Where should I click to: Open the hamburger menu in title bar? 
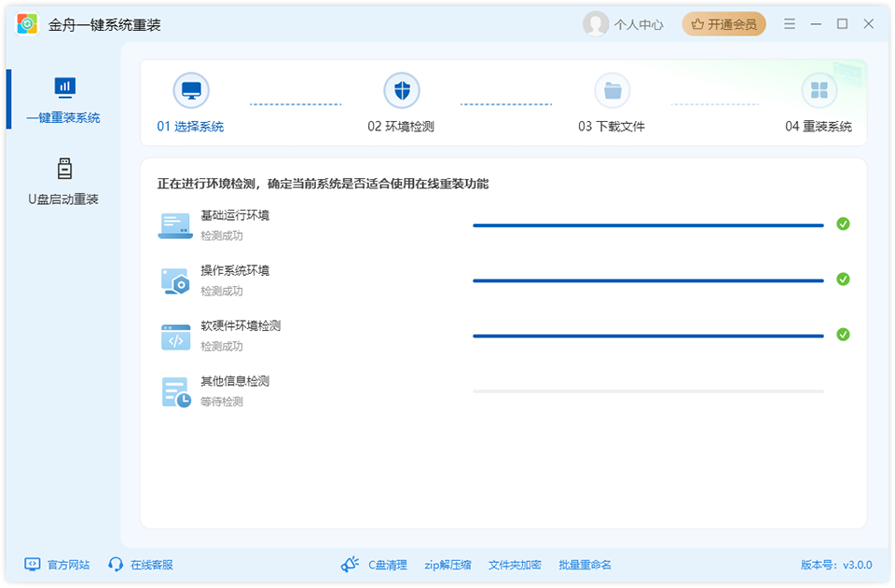[x=789, y=23]
